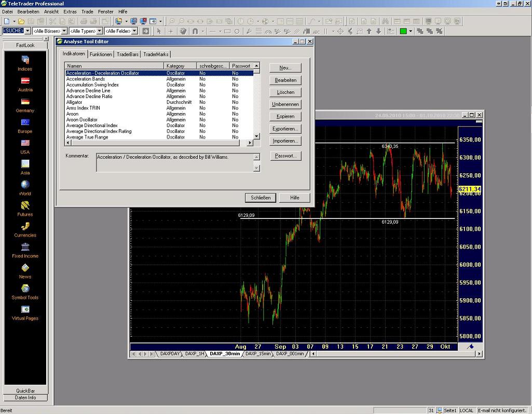Select the hand pan tool
This screenshot has height=414, width=532.
183,31
